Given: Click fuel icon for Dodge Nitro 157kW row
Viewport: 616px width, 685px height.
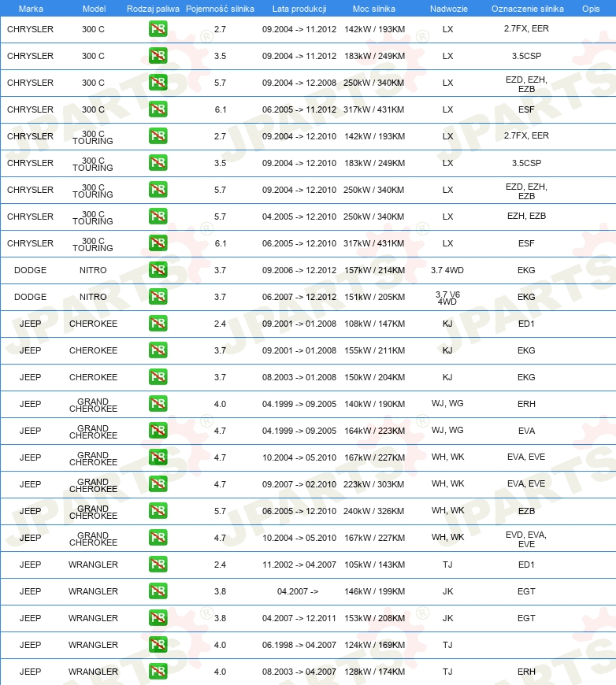Looking at the screenshot, I should pyautogui.click(x=158, y=270).
